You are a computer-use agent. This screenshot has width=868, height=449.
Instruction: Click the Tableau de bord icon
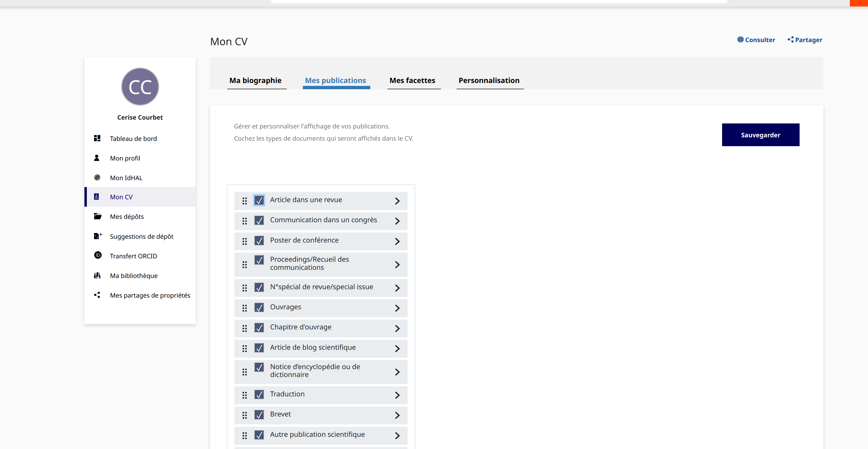pos(97,138)
